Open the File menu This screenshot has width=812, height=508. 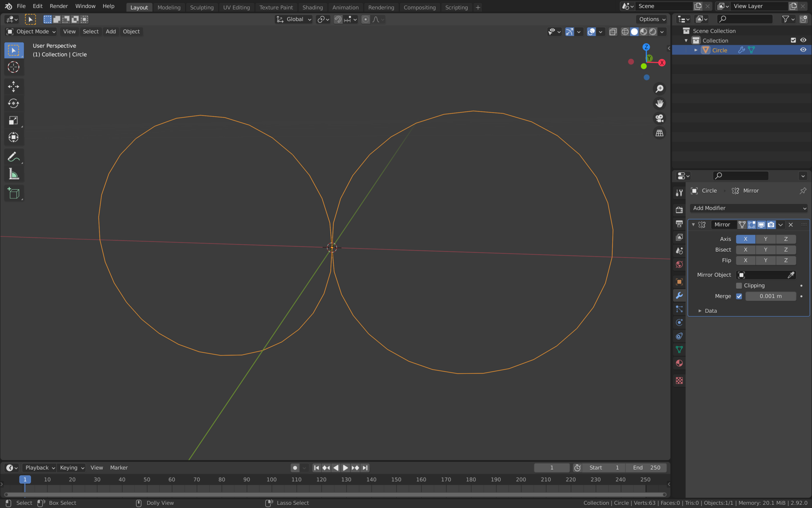pos(21,6)
